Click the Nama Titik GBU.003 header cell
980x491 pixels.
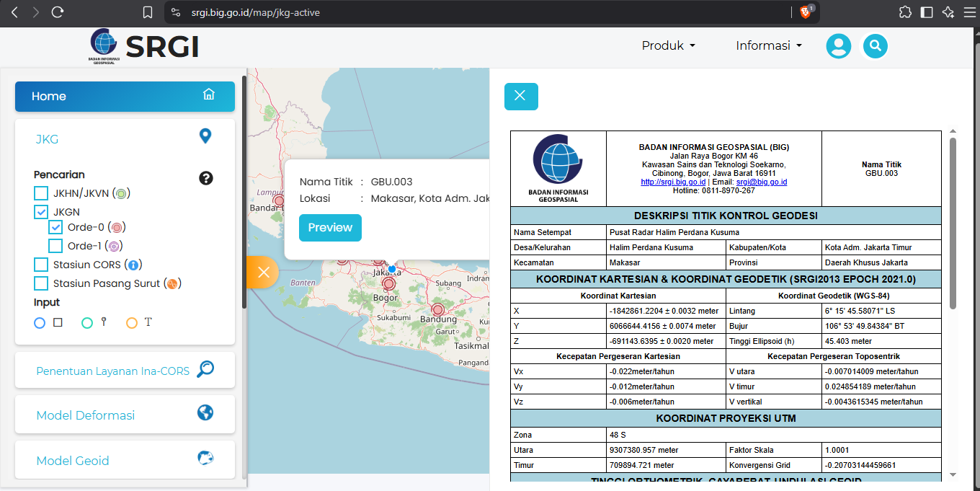pyautogui.click(x=881, y=169)
